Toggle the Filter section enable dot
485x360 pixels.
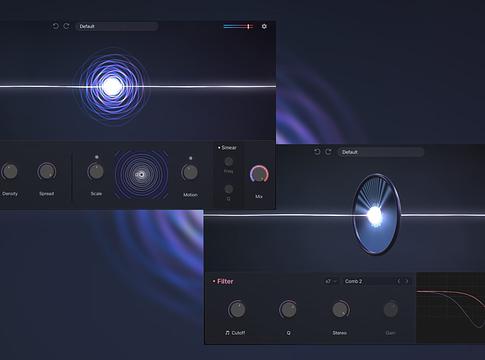214,282
